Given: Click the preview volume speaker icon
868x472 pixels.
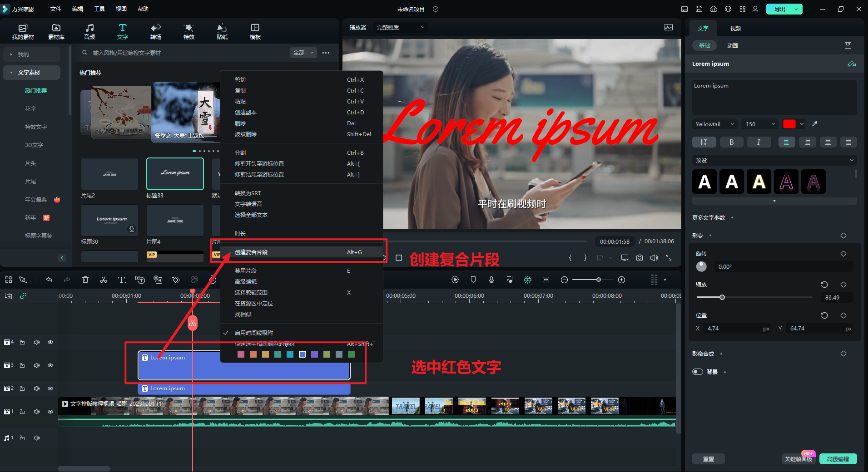Looking at the screenshot, I should (654, 258).
